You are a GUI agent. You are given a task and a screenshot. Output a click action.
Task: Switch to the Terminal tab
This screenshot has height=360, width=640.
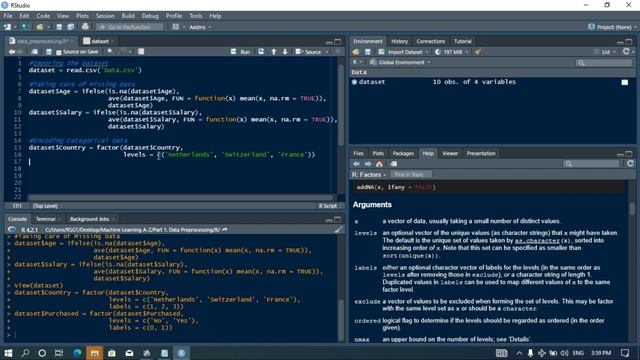(45, 219)
